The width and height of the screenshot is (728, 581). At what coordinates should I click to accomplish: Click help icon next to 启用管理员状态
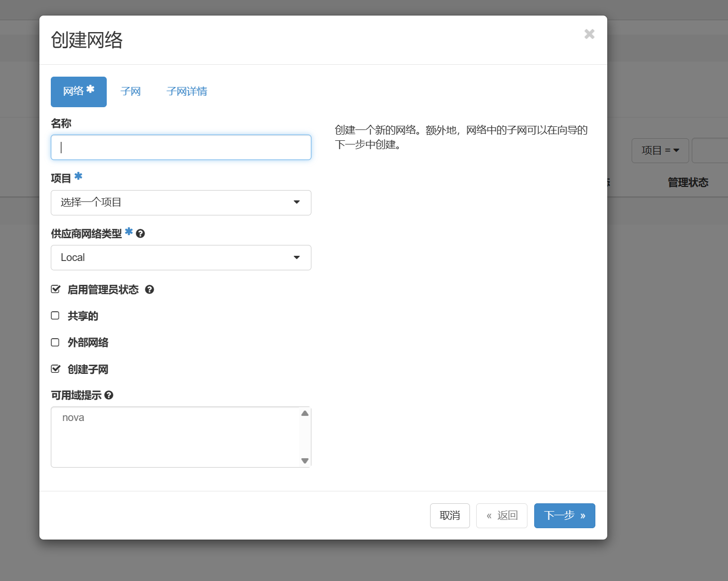[150, 289]
